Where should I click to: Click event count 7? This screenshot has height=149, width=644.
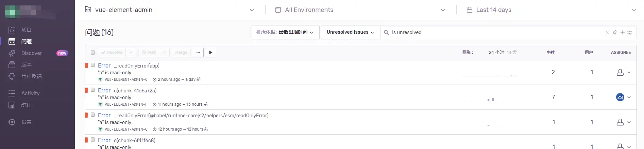pyautogui.click(x=553, y=97)
